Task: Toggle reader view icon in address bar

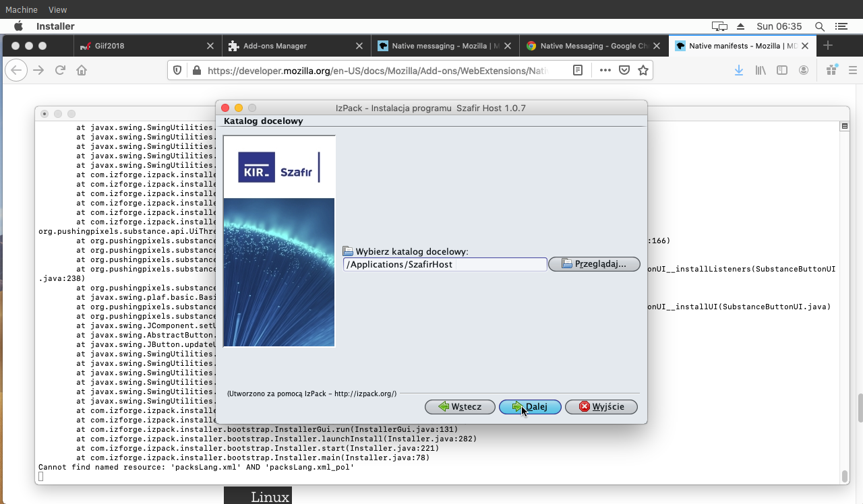Action: click(x=578, y=70)
